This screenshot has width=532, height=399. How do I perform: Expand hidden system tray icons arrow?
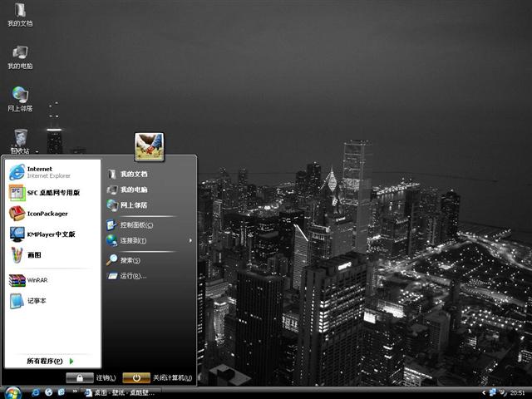pyautogui.click(x=484, y=393)
